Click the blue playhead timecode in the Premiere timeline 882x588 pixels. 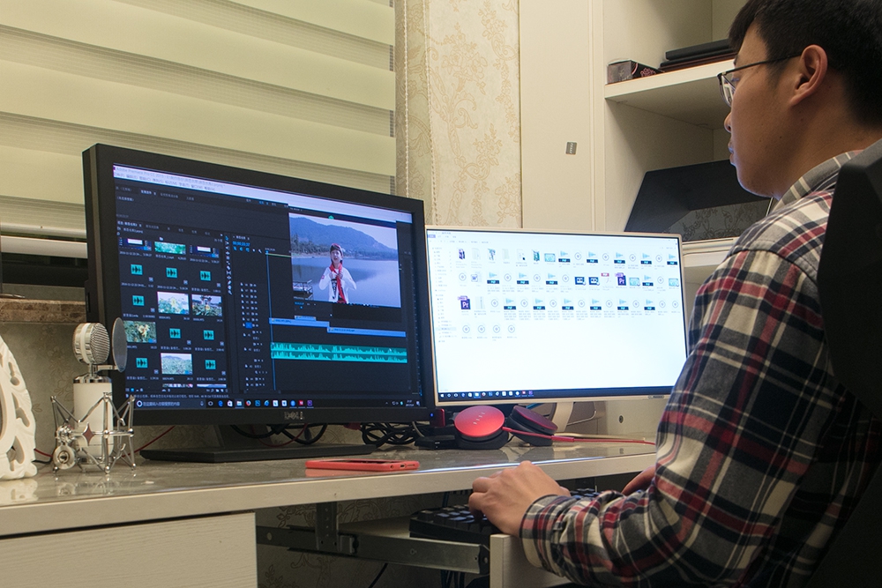(242, 244)
